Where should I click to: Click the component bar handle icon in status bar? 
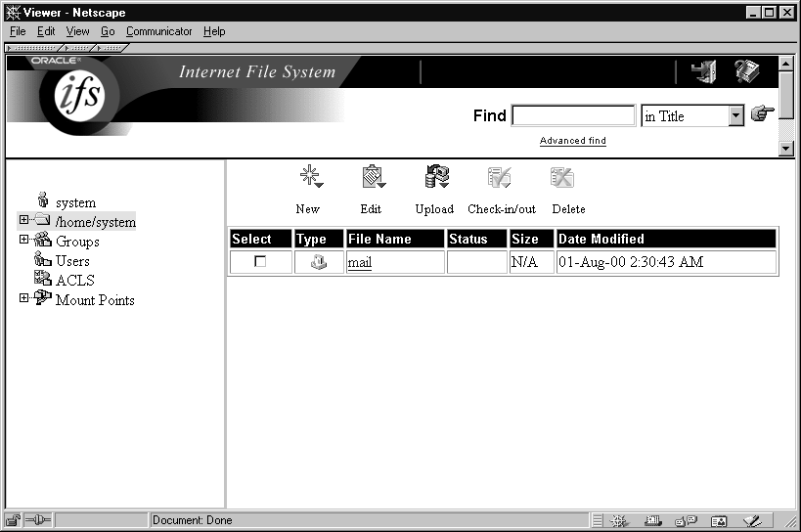(x=598, y=521)
